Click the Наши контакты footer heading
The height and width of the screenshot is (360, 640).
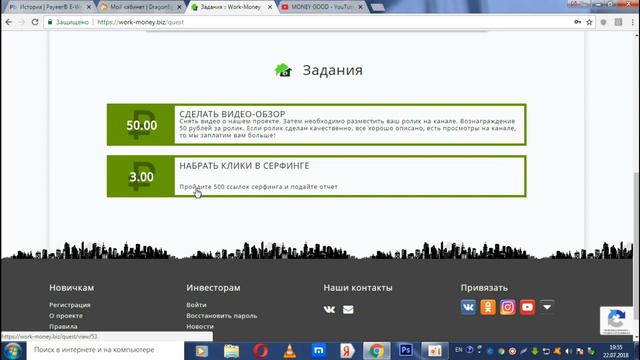[x=358, y=288]
